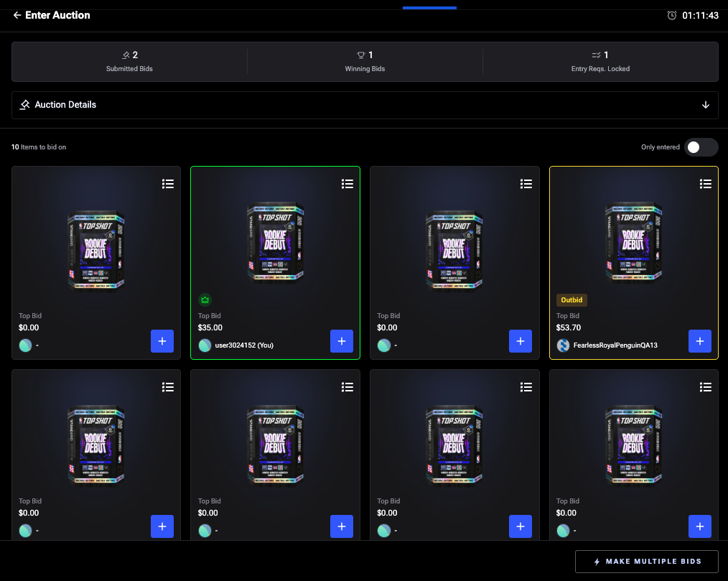Click the "$53.70" top bid amount

tap(569, 328)
